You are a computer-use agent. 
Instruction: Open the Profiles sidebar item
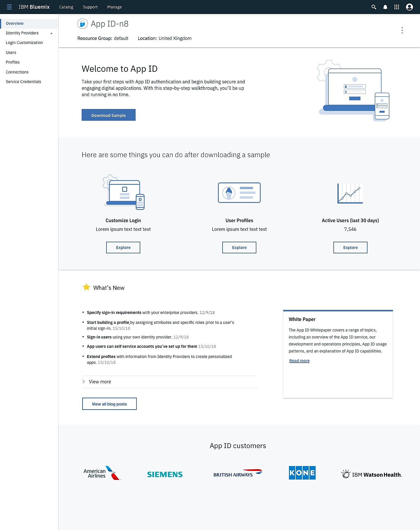[13, 62]
